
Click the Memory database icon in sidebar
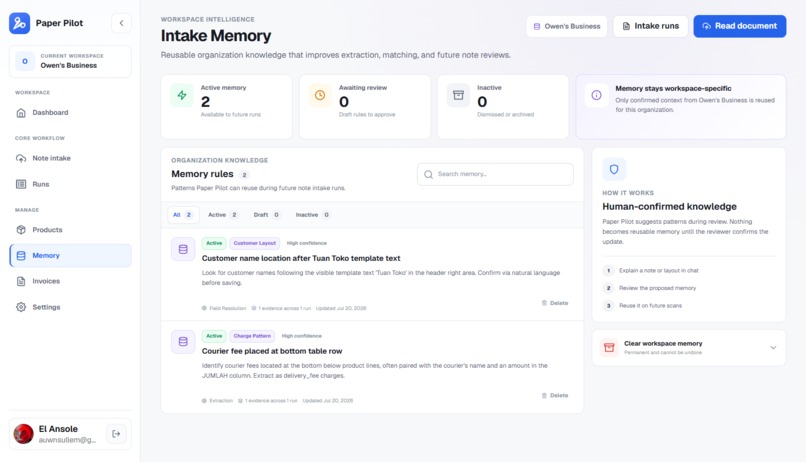tap(21, 255)
